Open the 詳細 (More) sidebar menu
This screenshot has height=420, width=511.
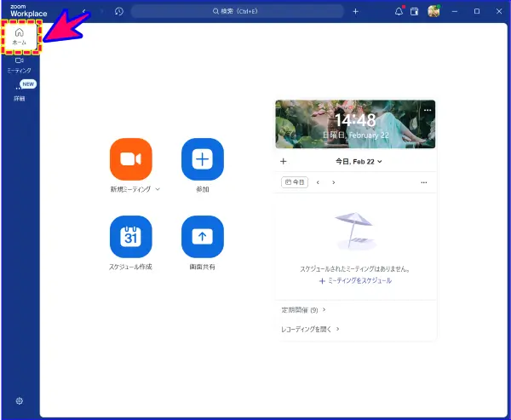coord(20,91)
